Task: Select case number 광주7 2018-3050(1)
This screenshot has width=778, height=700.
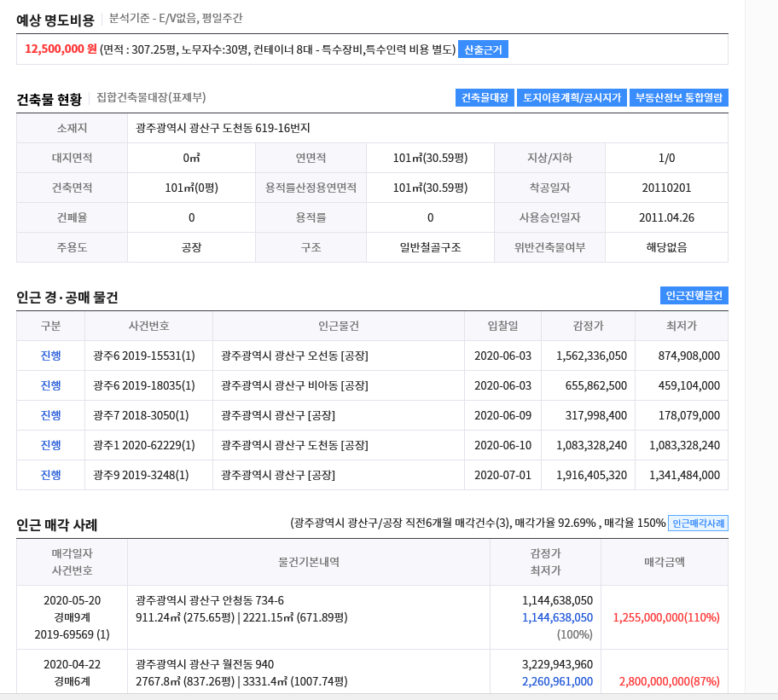Action: [141, 415]
